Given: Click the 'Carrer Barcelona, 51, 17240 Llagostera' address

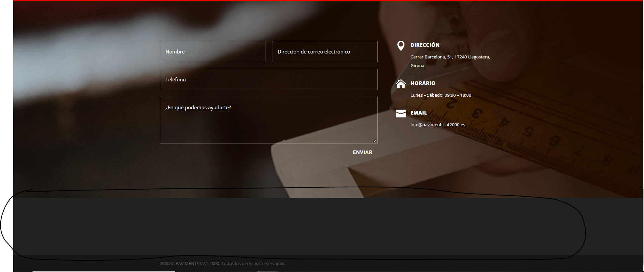Looking at the screenshot, I should (450, 61).
